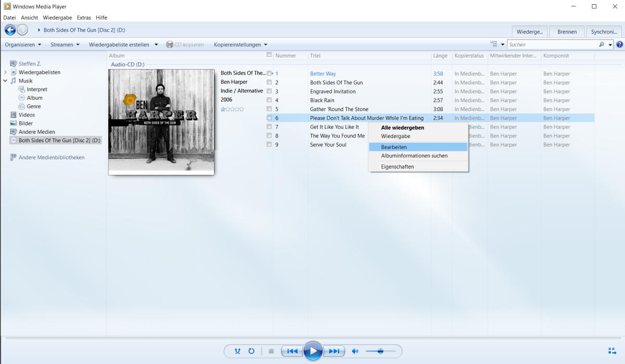
Task: Adjust the volume slider
Action: tap(380, 351)
